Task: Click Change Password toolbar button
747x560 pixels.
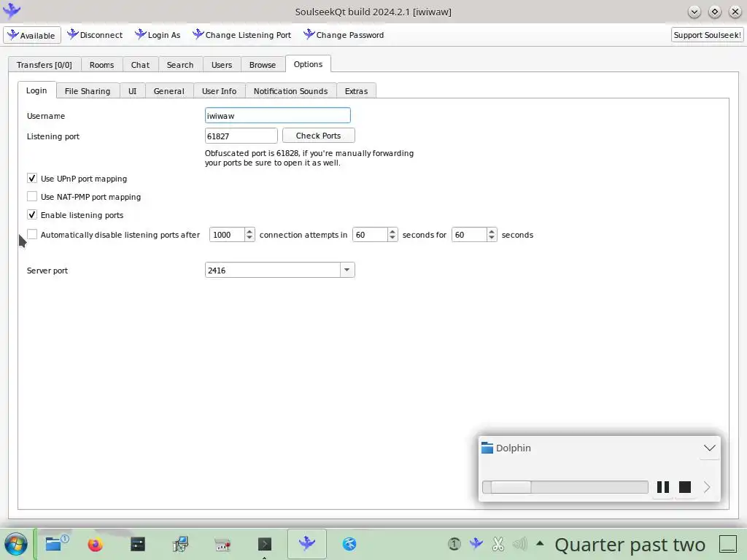Action: coord(344,35)
